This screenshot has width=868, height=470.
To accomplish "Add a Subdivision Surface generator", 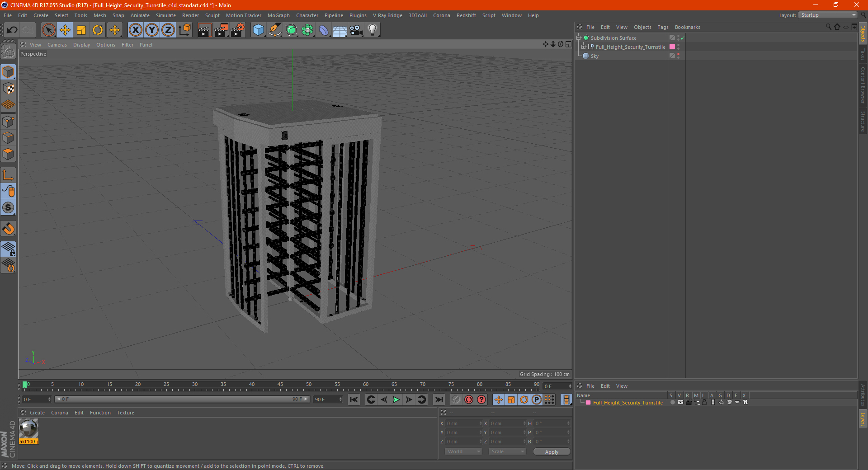I will [291, 30].
